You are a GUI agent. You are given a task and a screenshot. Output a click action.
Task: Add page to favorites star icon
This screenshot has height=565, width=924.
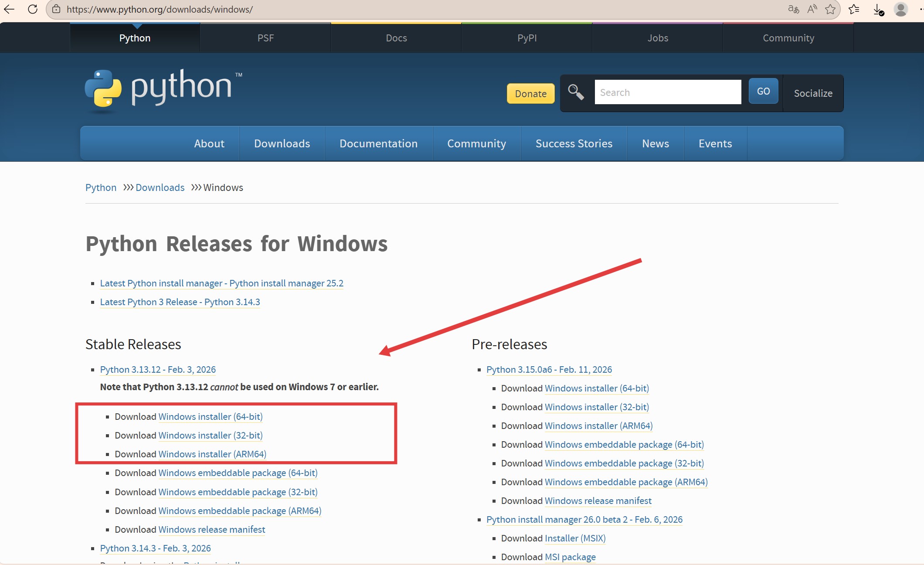[830, 9]
